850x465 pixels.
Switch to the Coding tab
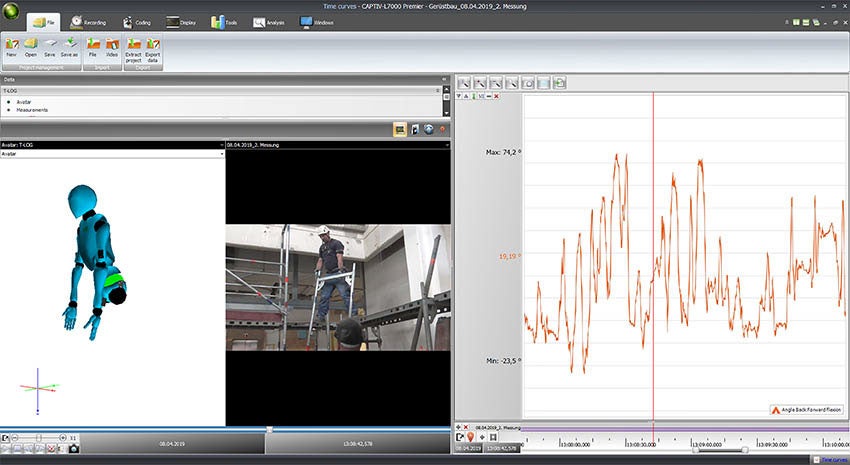137,22
